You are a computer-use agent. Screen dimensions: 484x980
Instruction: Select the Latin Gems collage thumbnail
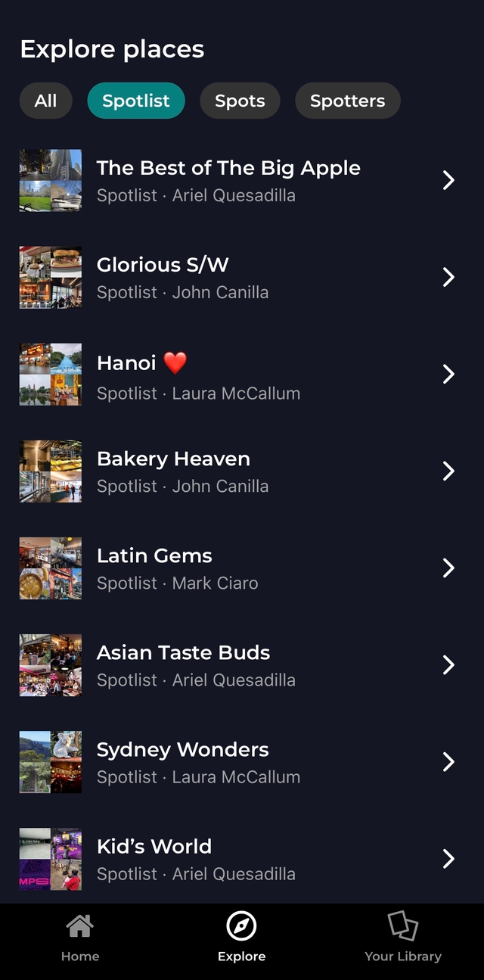coord(51,568)
